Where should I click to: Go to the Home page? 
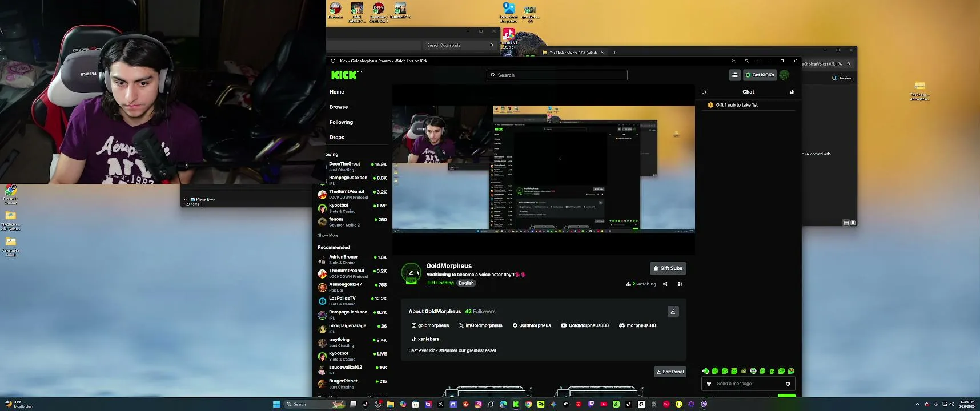tap(337, 92)
